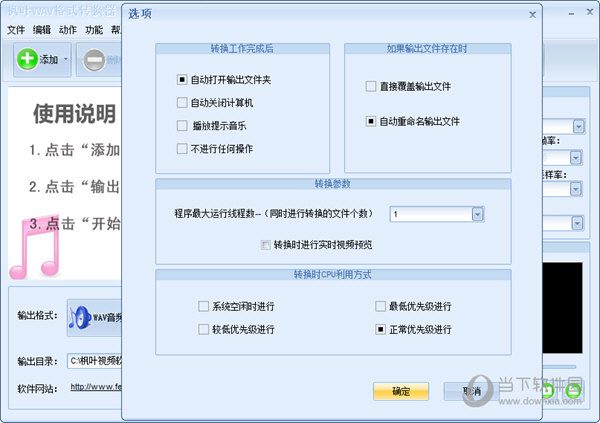The height and width of the screenshot is (423, 600).
Task: Toggle 自动打开输出文件夹 checkbox
Action: pyautogui.click(x=182, y=80)
